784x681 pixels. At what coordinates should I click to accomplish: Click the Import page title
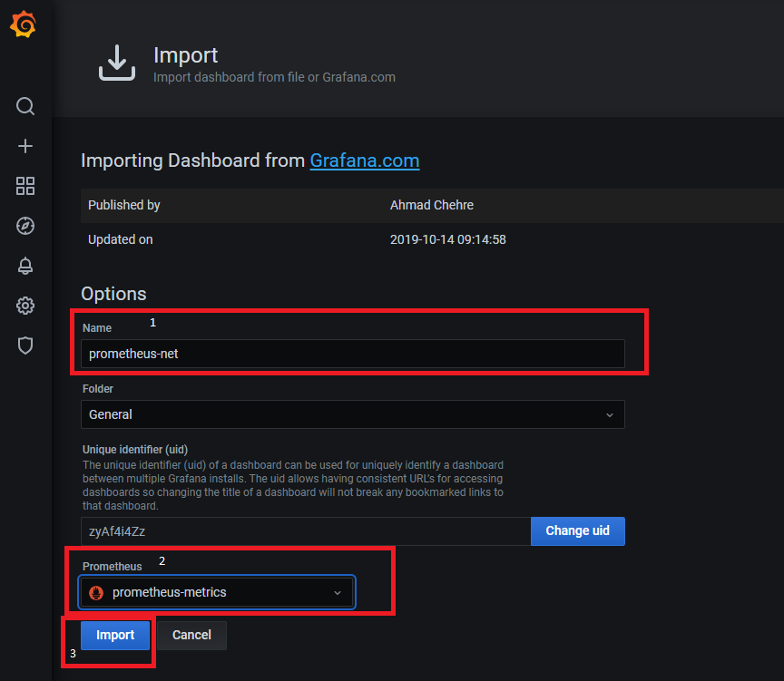tap(185, 55)
